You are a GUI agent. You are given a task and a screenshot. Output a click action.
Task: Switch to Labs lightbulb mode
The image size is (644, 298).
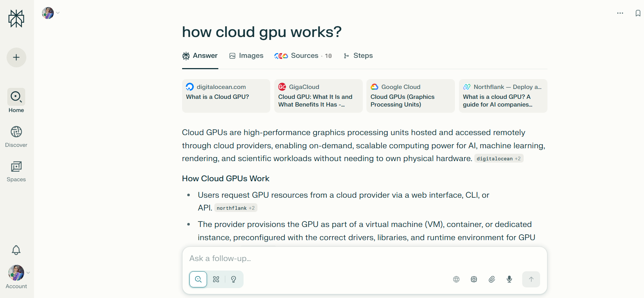click(x=234, y=279)
